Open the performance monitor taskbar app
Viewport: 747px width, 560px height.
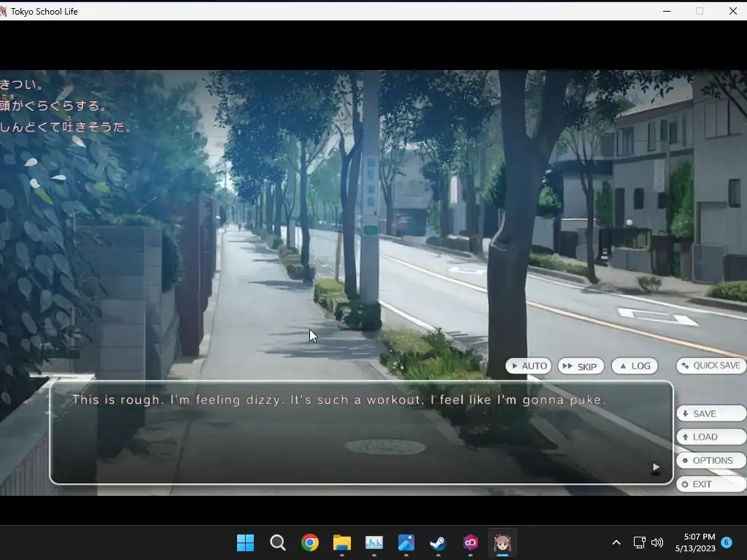(x=374, y=542)
